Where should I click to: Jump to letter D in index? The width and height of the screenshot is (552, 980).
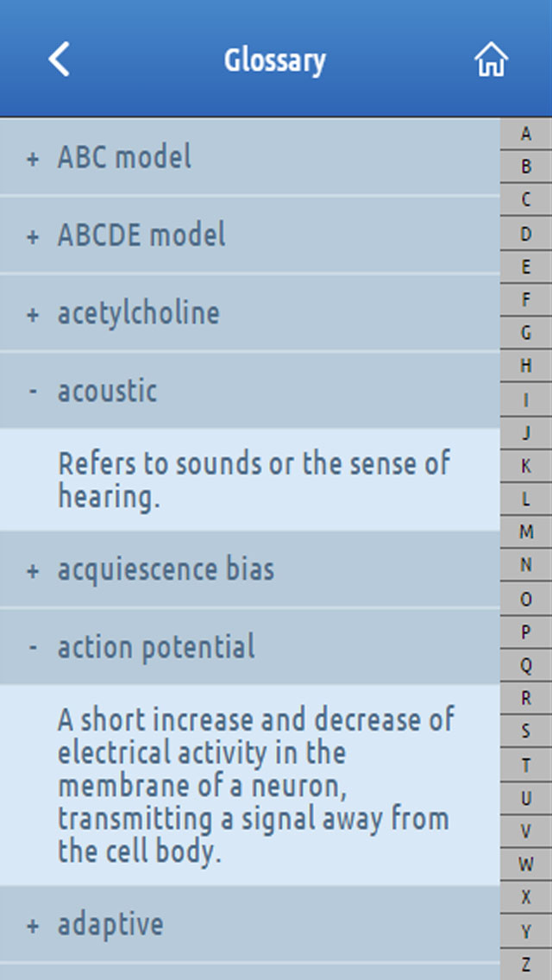pos(526,234)
